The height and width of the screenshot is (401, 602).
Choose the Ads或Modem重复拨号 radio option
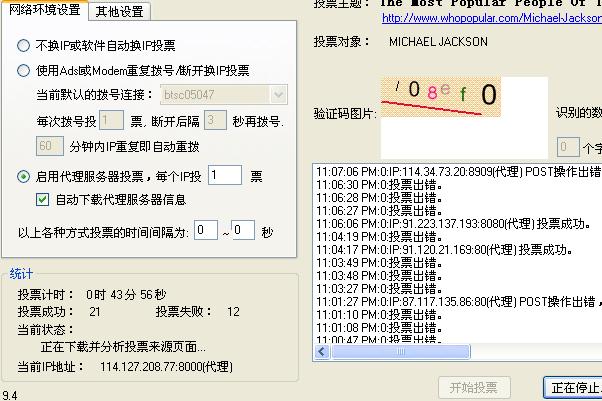(24, 70)
